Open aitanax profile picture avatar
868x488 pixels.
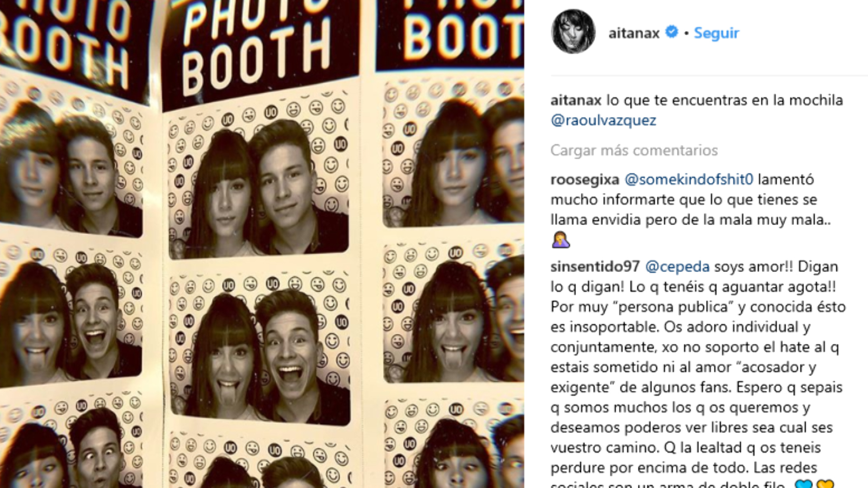(x=573, y=32)
